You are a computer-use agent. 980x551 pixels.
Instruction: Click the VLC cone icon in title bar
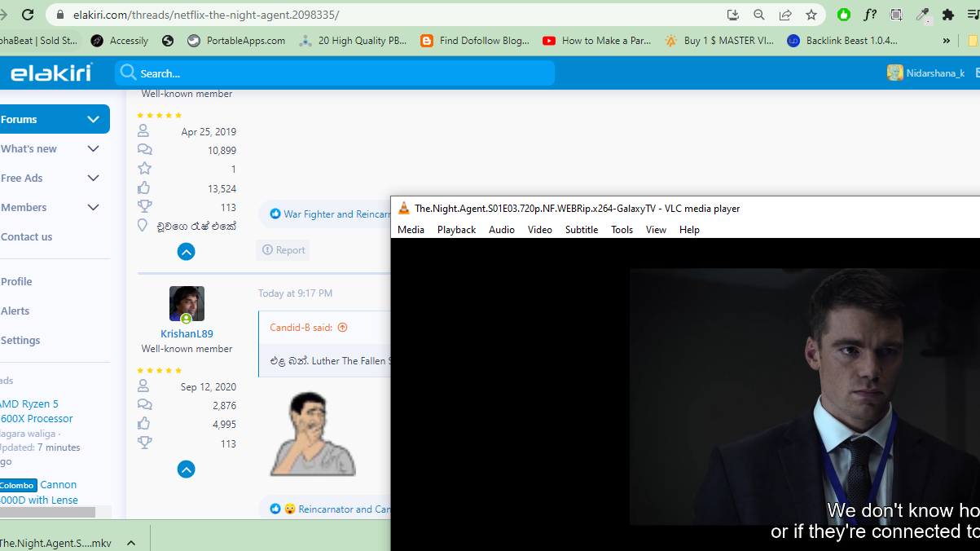click(x=403, y=209)
